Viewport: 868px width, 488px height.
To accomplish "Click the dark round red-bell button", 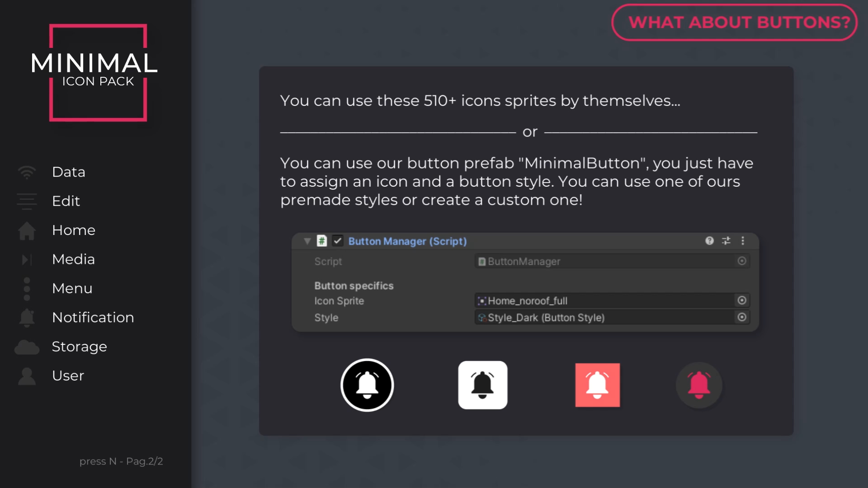I will pos(699,385).
